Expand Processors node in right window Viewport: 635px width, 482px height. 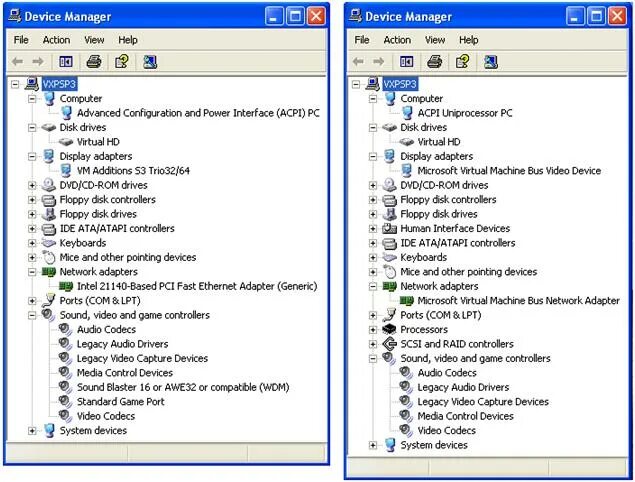373,329
